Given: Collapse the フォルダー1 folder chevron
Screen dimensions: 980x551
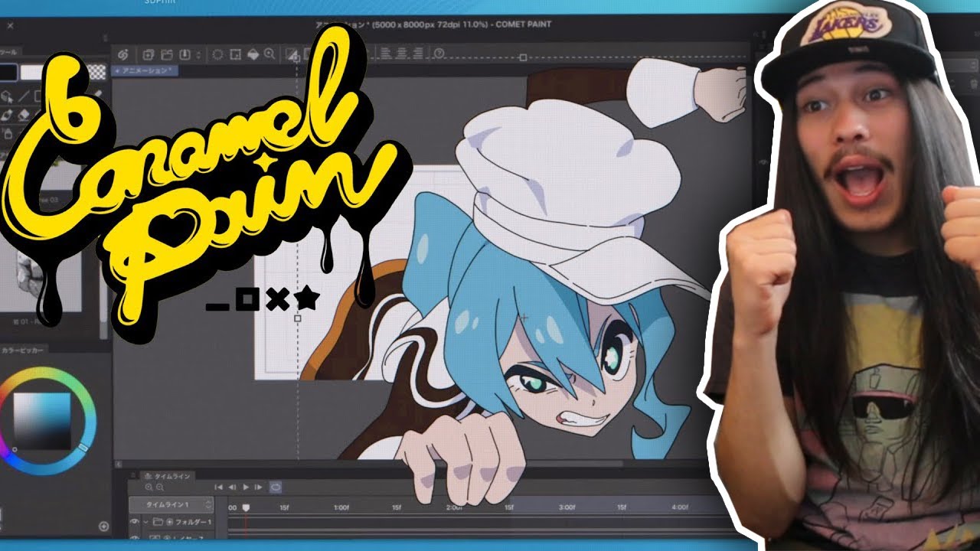Looking at the screenshot, I should coord(145,522).
